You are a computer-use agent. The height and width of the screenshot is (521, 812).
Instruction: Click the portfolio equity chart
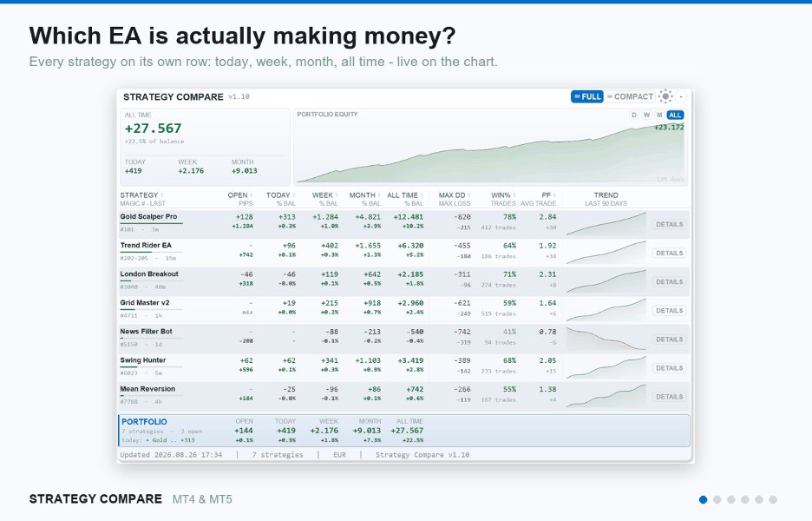click(490, 153)
